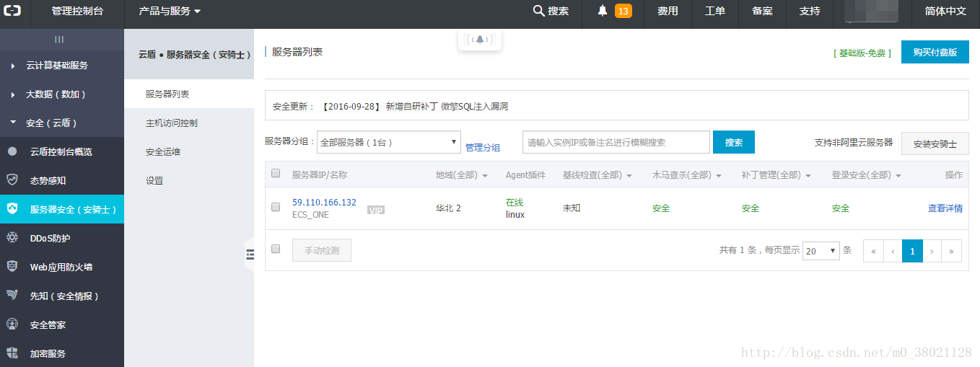The height and width of the screenshot is (367, 980).
Task: Click the 态势感知 shield icon
Action: pos(12,180)
